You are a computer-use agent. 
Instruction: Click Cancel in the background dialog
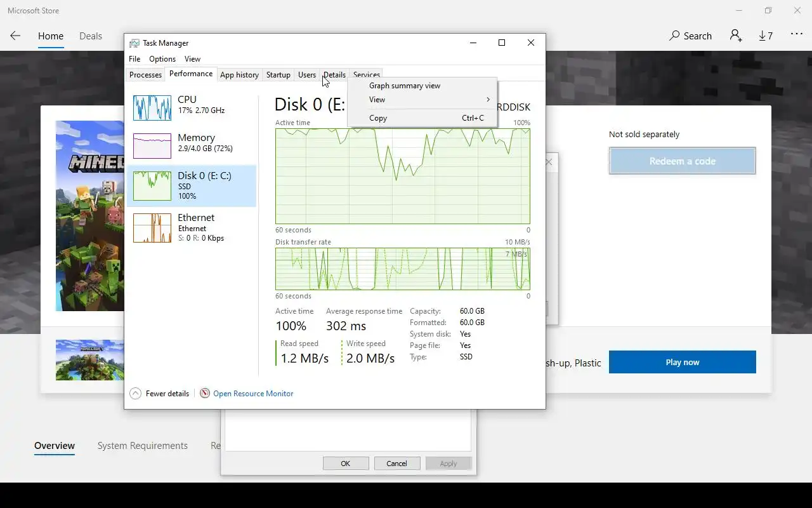click(x=397, y=464)
